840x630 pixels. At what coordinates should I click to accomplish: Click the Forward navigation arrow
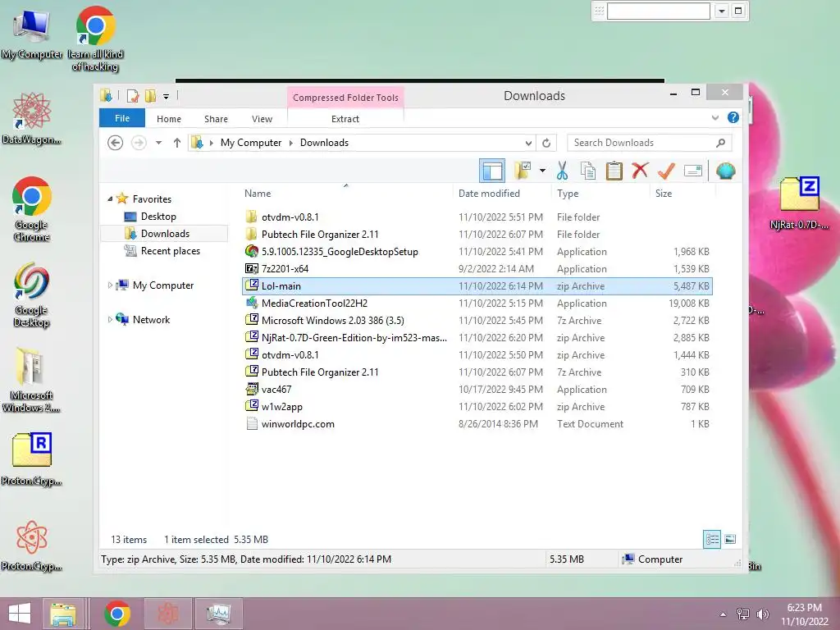click(x=139, y=143)
